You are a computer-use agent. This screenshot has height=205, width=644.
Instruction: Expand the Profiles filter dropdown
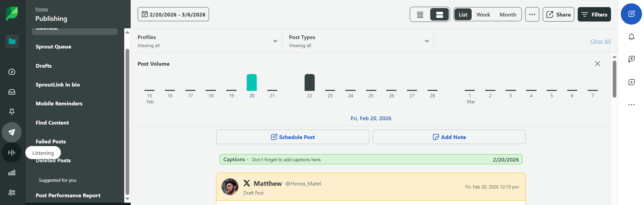(x=207, y=41)
